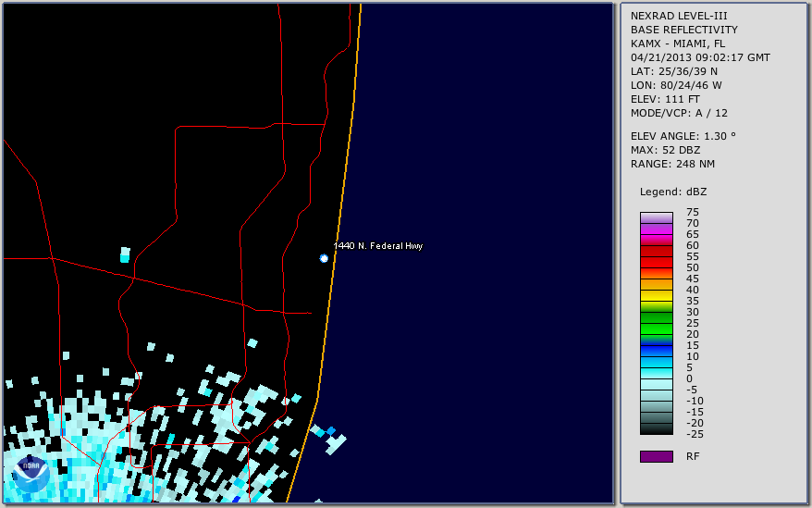
Task: Click the red 55 dBZ legend swatch
Action: 656,262
